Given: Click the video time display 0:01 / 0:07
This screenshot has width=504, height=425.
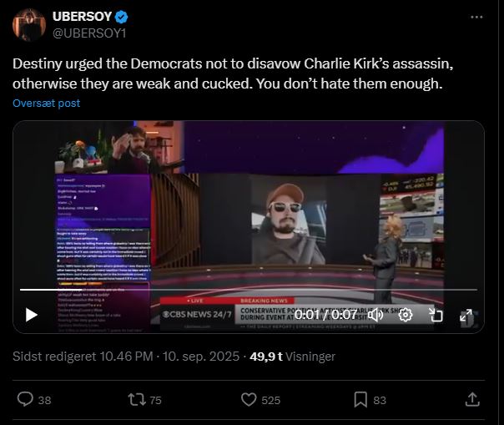Looking at the screenshot, I should tap(325, 315).
